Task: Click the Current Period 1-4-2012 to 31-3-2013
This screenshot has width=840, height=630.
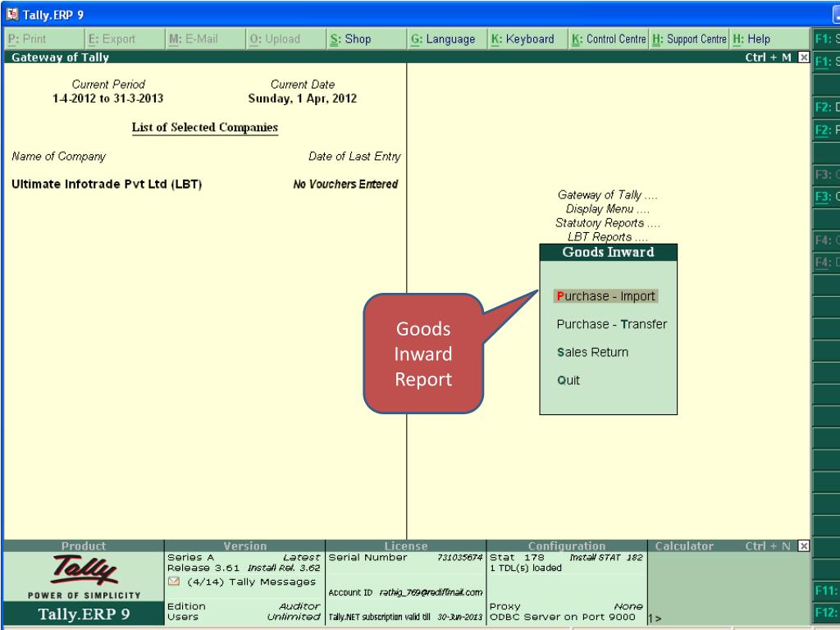Action: pos(107,98)
